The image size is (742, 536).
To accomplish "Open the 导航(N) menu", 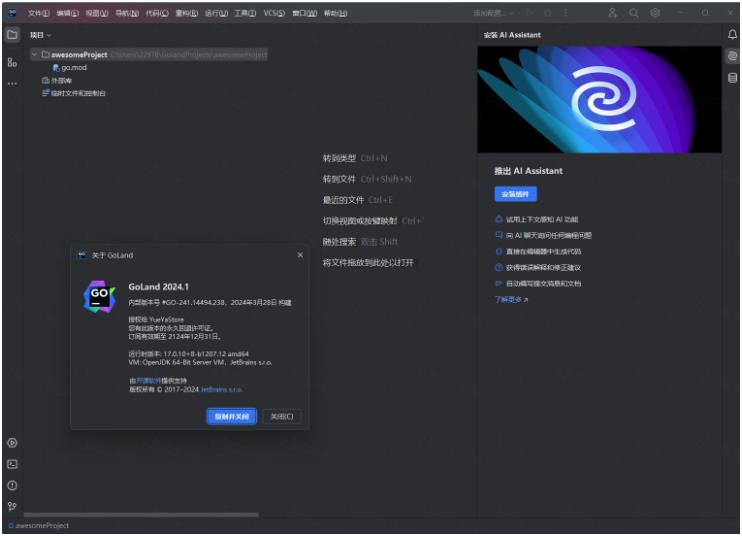I will coord(127,13).
